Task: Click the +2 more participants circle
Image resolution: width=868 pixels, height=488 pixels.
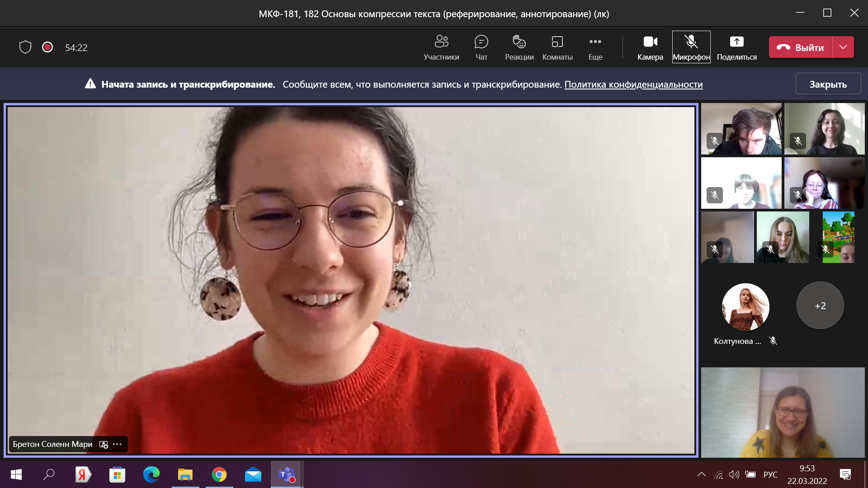Action: click(820, 305)
